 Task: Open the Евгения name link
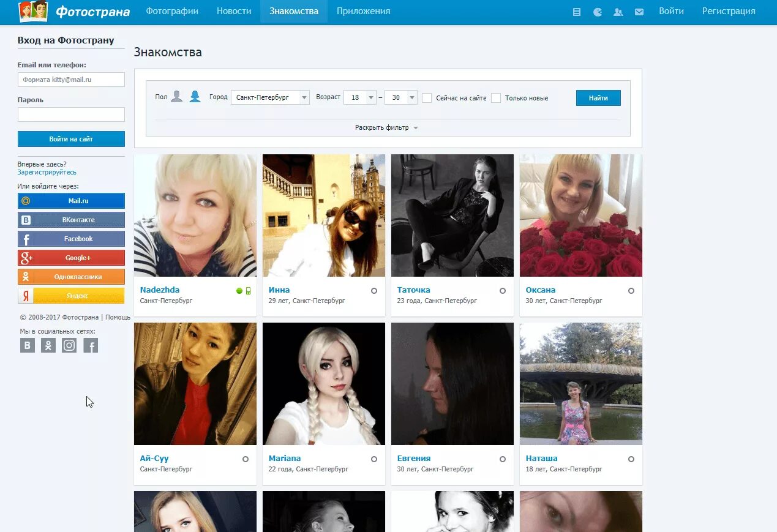click(x=414, y=459)
